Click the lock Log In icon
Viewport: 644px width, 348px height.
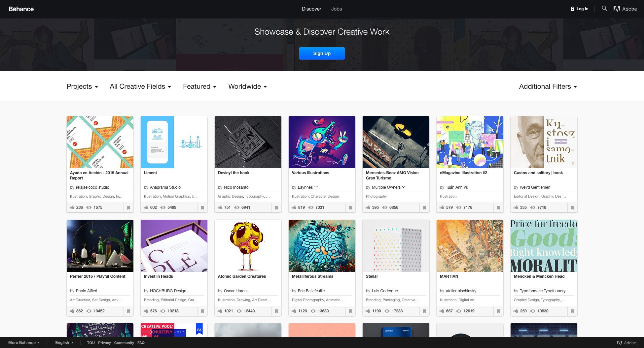tap(572, 9)
